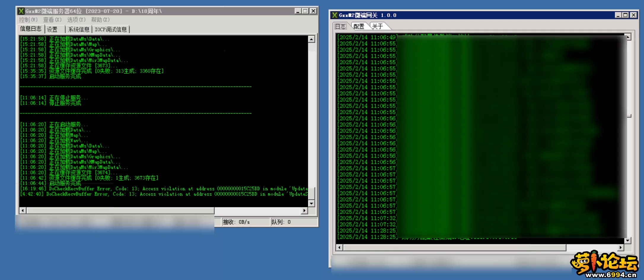Open the 选项(Y) menu
Screen dimensions: 644x280
click(x=76, y=20)
